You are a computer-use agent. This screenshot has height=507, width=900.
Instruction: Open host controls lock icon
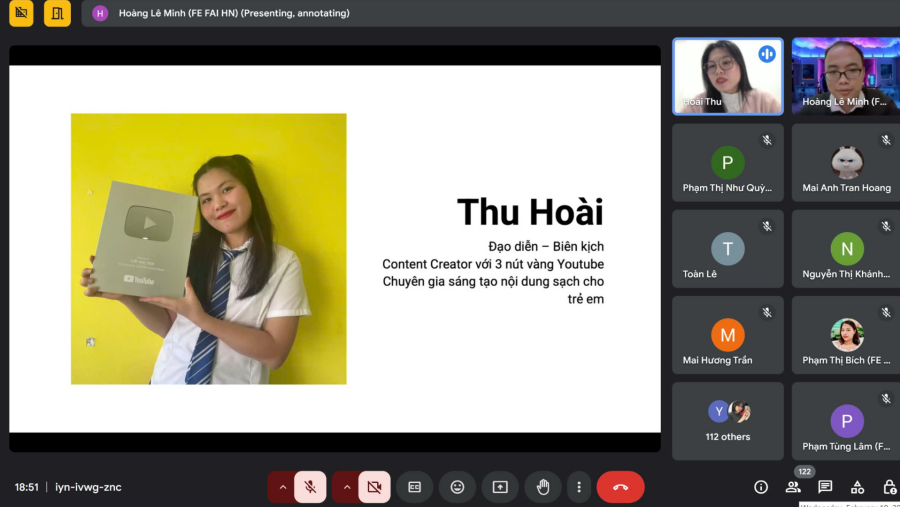pyautogui.click(x=890, y=487)
